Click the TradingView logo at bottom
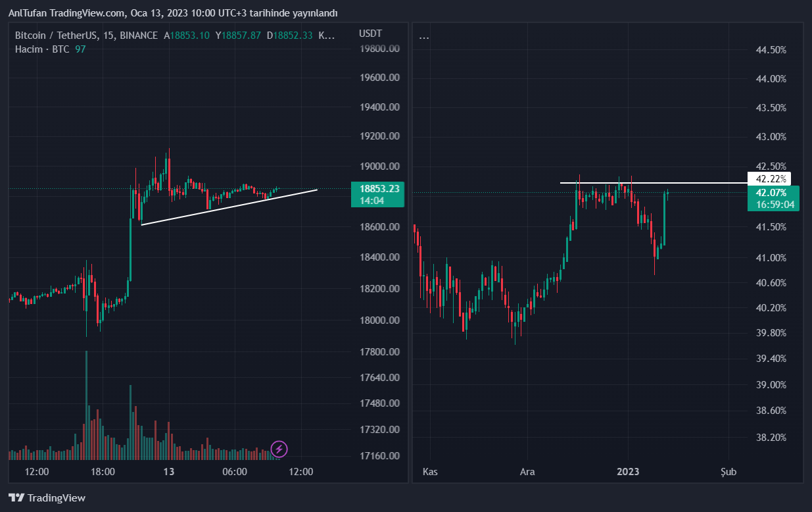The image size is (812, 512). (47, 498)
